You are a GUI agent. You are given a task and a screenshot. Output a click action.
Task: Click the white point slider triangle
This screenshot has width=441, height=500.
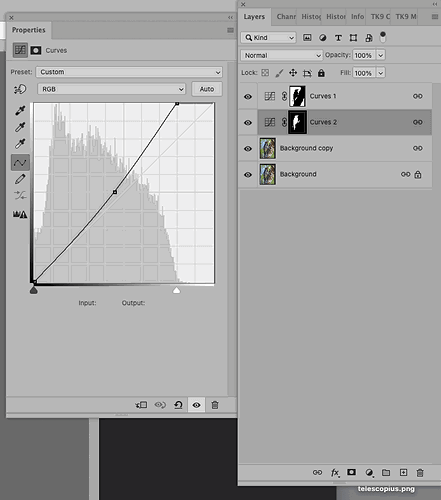tap(176, 290)
